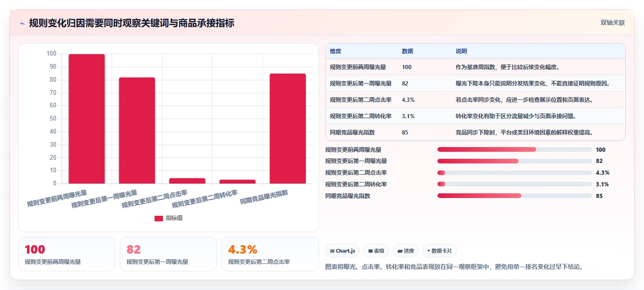This screenshot has height=290, width=644.
Task: Select table cell 规则变更后第一周曝光量
Action: pos(360,84)
